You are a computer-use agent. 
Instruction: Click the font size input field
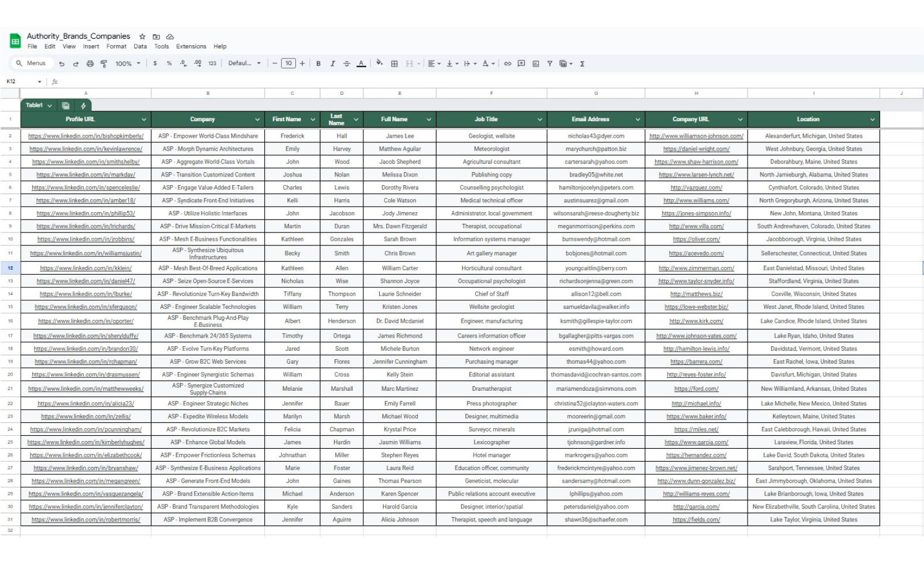pos(288,64)
